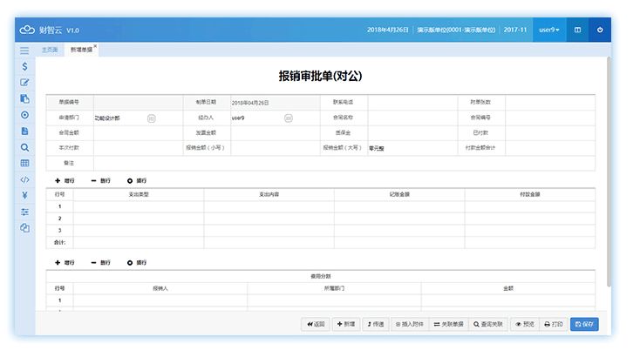Click the 合同金额 input field
Image resolution: width=640 pixels, height=364 pixels.
tap(138, 133)
